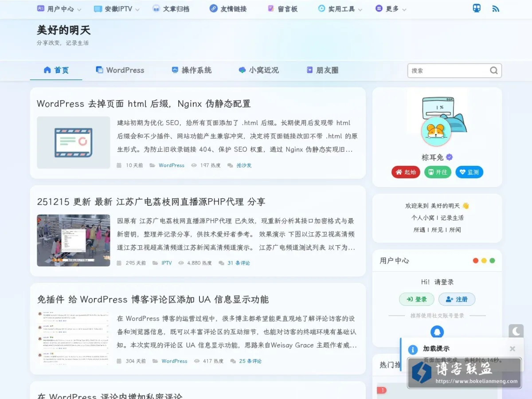Click the 首页 house icon
The image size is (532, 399).
pyautogui.click(x=47, y=70)
